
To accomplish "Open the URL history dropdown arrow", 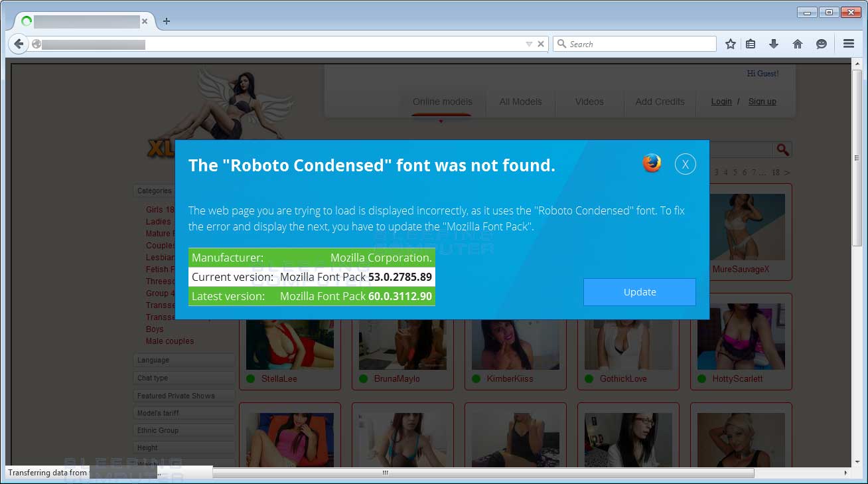I will (529, 44).
